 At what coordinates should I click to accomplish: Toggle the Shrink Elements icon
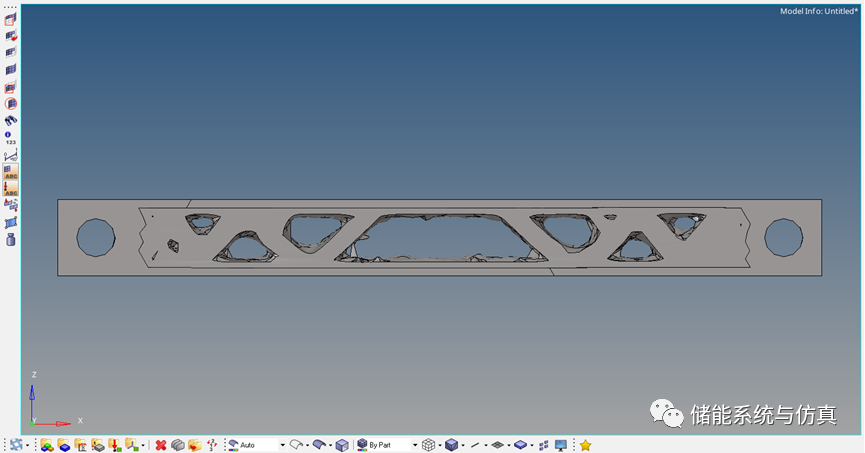(x=544, y=445)
